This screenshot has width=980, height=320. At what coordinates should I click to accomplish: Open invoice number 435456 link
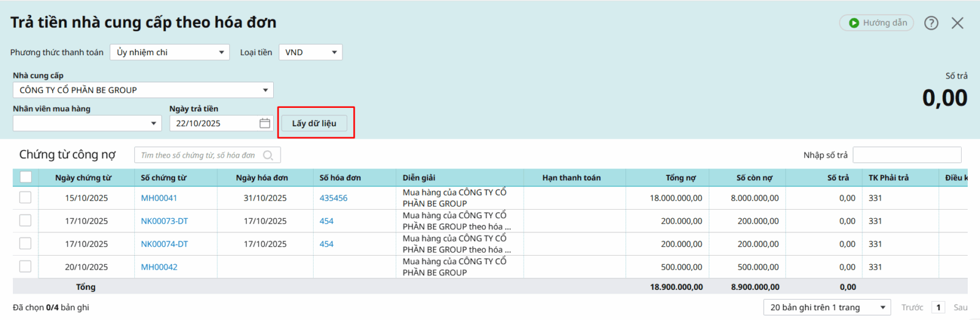[333, 198]
